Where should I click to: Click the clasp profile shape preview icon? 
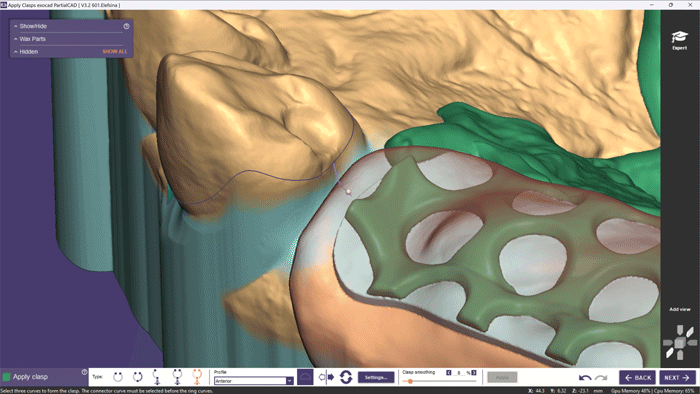point(305,377)
